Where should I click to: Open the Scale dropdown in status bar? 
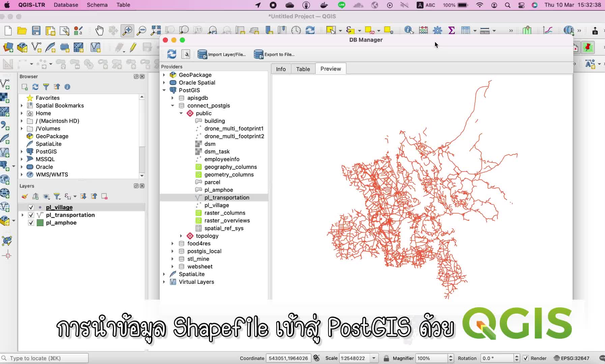(x=374, y=358)
